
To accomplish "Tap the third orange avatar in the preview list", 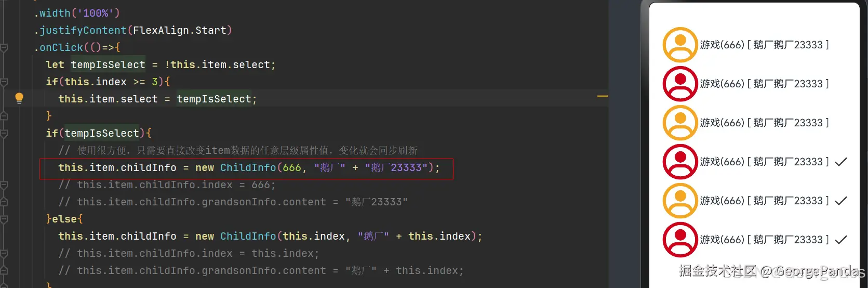I will point(680,201).
